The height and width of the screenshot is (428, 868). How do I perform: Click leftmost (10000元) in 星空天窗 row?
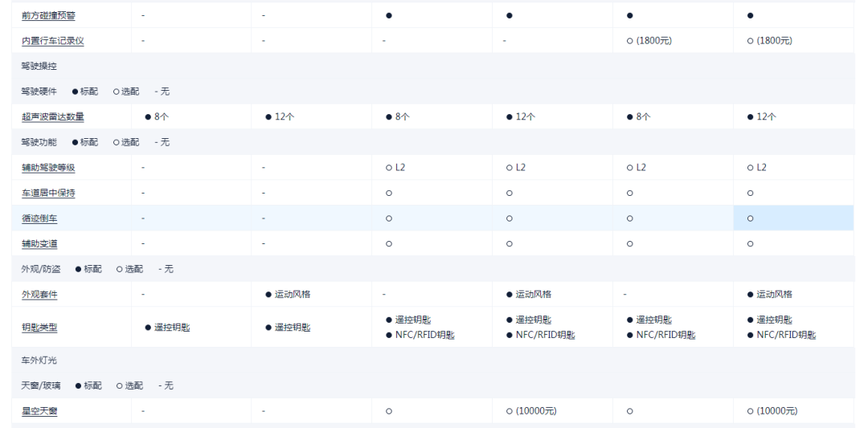pos(536,411)
